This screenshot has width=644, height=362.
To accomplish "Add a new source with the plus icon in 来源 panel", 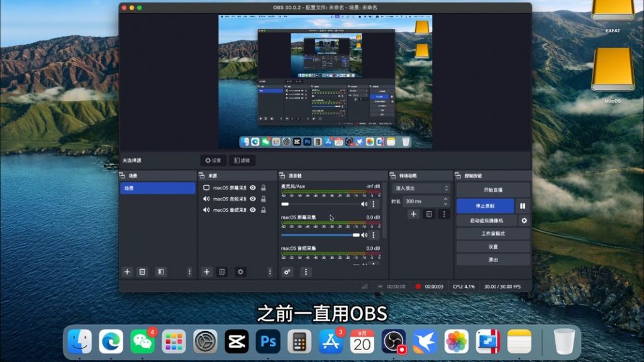I will [206, 271].
